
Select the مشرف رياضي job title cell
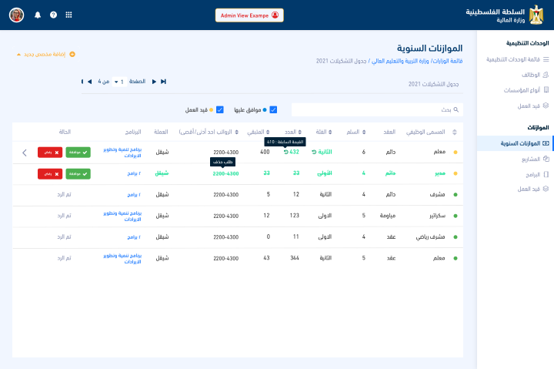pos(430,237)
